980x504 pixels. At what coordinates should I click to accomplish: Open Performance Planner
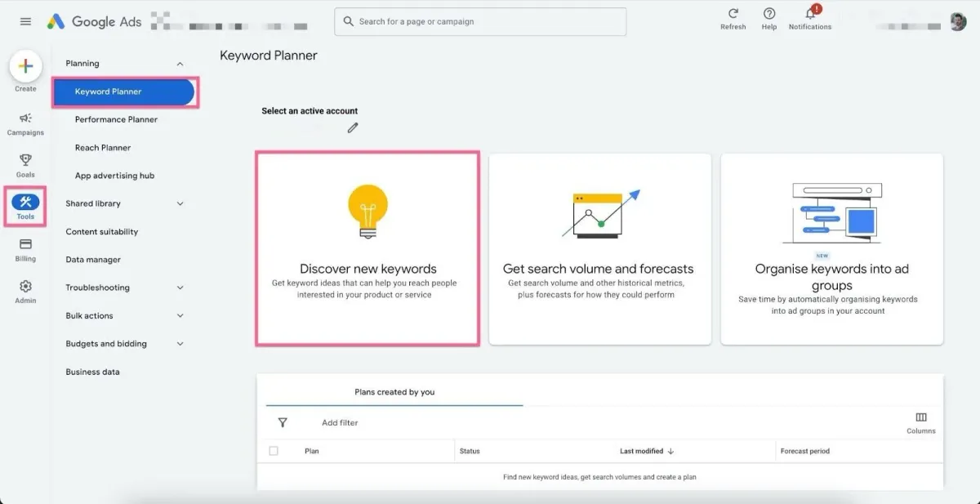click(x=116, y=119)
